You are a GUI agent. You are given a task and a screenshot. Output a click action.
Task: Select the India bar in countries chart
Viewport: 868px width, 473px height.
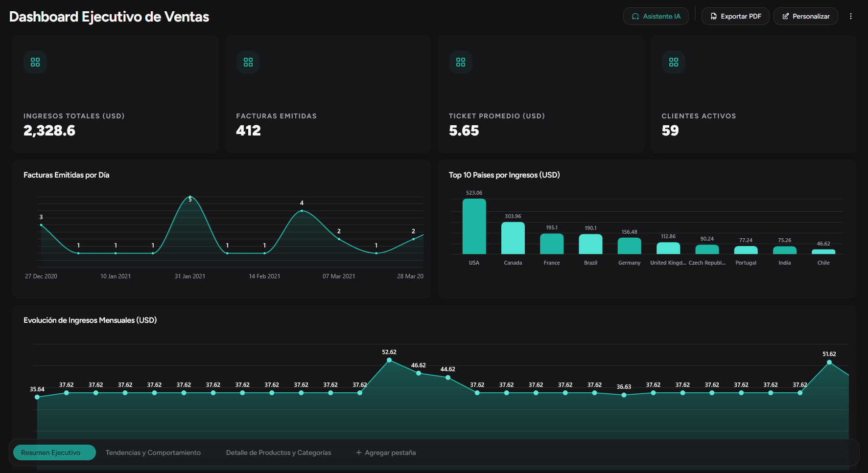coord(785,250)
